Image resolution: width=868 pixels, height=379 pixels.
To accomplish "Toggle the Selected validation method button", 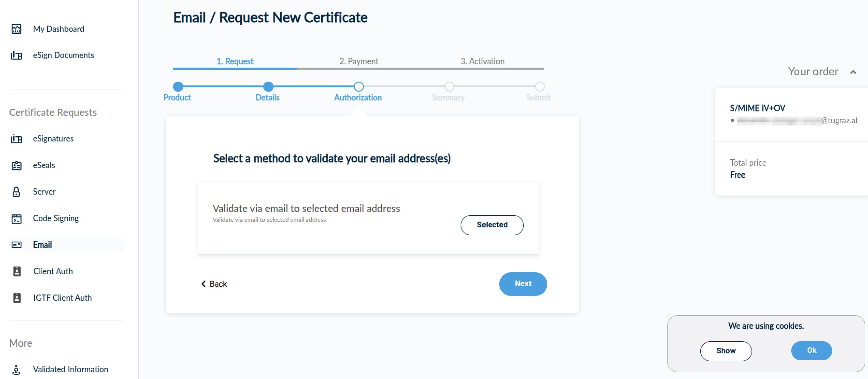I will point(492,225).
